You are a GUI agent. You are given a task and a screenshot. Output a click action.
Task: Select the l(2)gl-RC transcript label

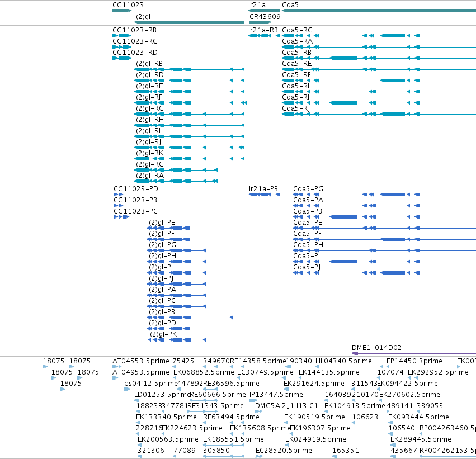(148, 164)
